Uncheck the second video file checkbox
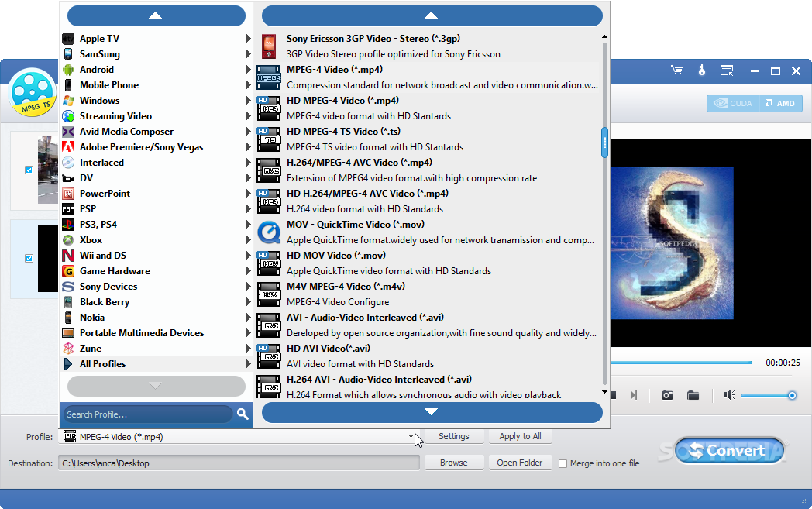This screenshot has height=509, width=812. [29, 258]
